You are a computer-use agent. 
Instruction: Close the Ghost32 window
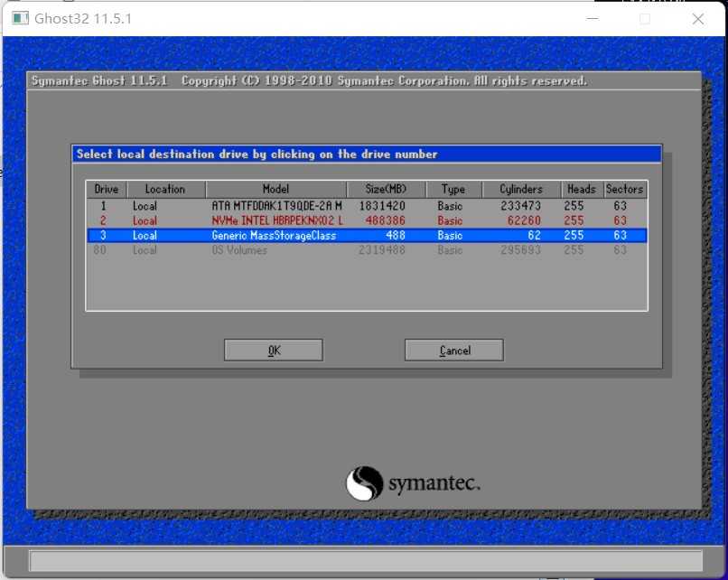pos(698,19)
